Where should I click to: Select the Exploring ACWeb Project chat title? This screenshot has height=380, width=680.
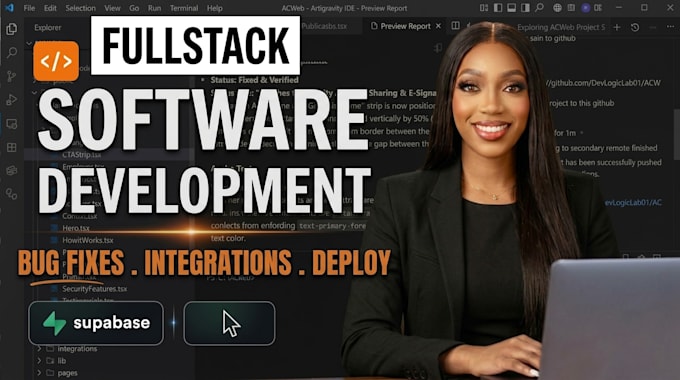(561, 27)
